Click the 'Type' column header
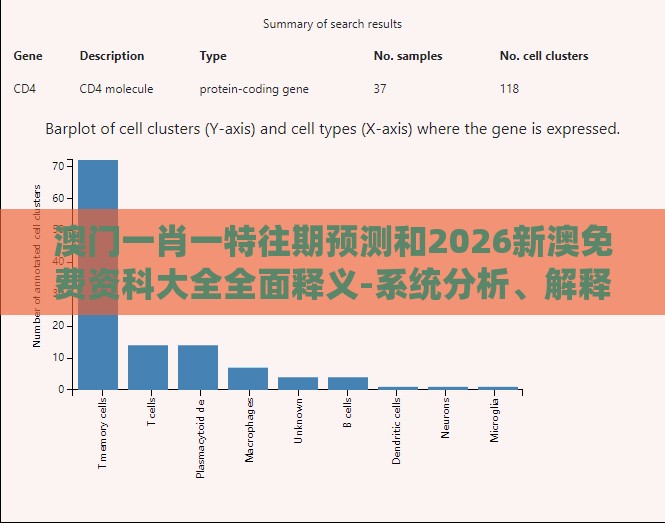Image resolution: width=665 pixels, height=524 pixels. click(213, 56)
